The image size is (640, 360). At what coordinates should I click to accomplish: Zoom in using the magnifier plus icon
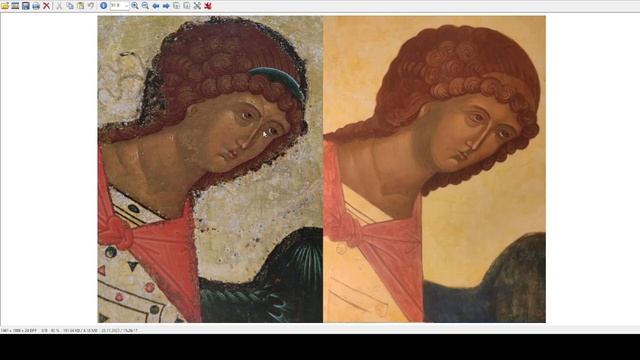click(135, 6)
